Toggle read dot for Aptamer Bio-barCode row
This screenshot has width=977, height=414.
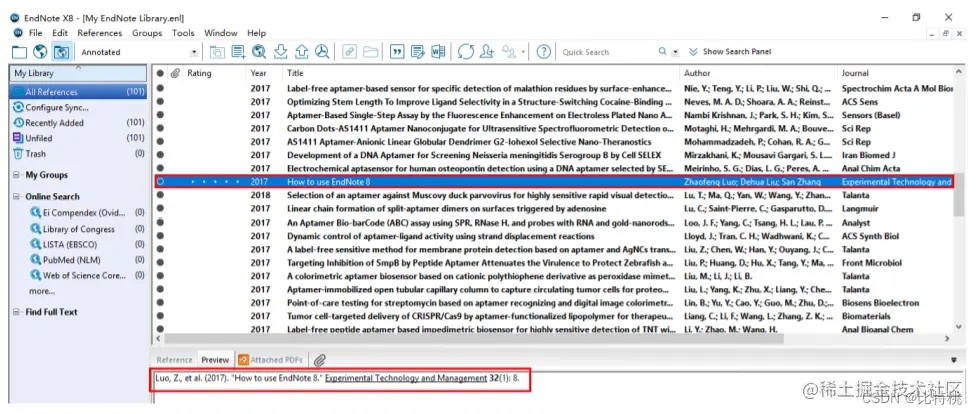[160, 222]
